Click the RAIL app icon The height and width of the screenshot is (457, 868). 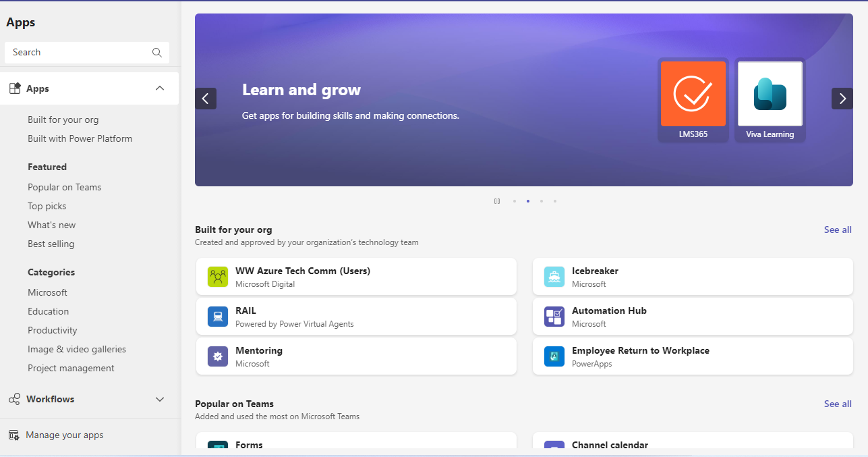218,317
